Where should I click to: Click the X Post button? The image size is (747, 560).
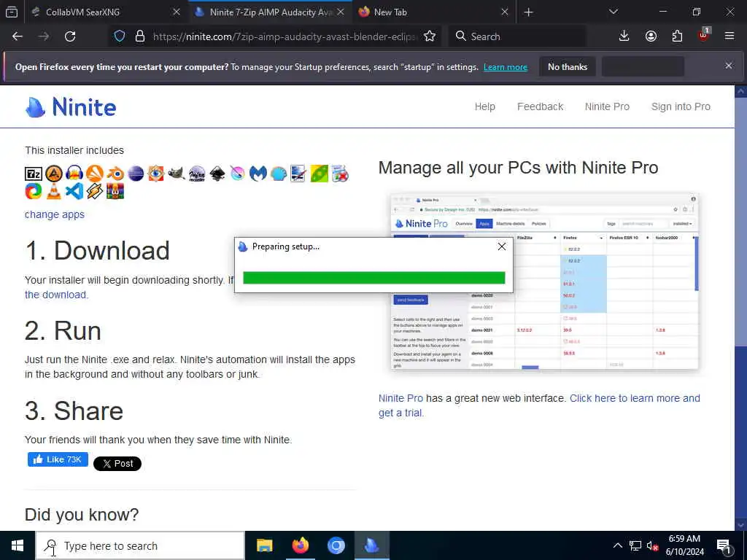point(117,463)
